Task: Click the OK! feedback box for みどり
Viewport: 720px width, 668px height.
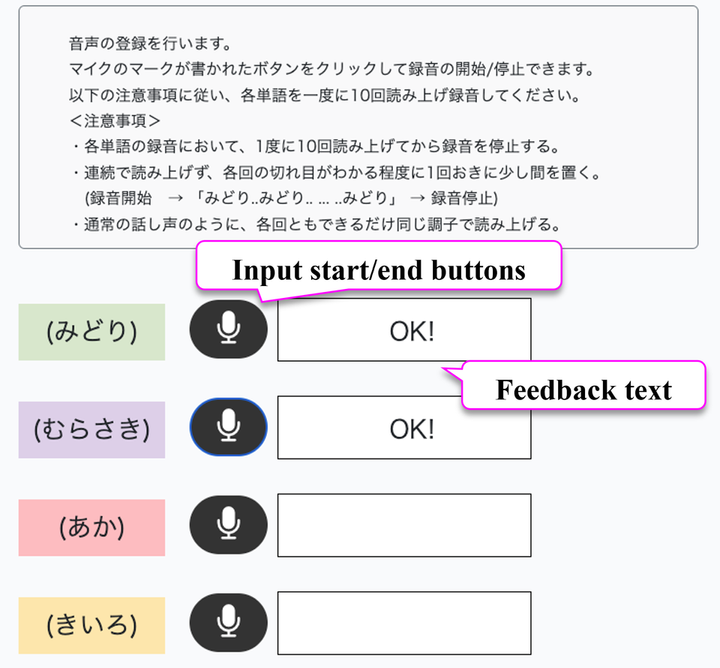Action: [x=404, y=330]
